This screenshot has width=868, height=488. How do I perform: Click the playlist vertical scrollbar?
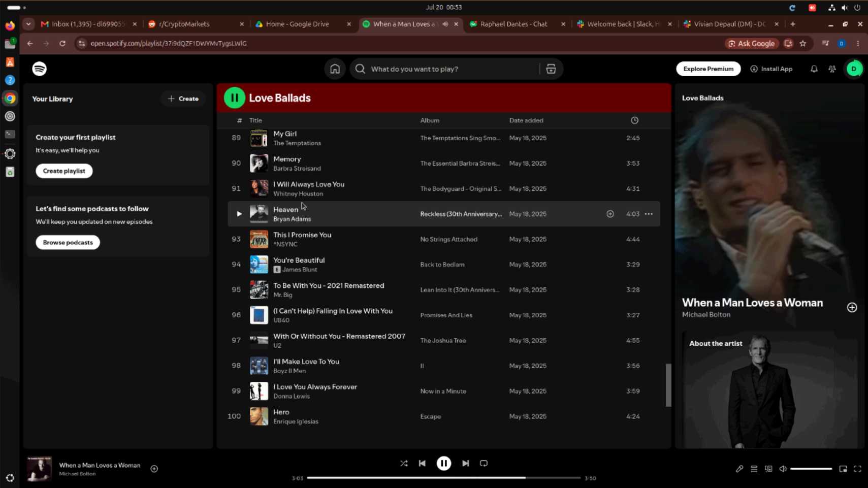pyautogui.click(x=668, y=385)
